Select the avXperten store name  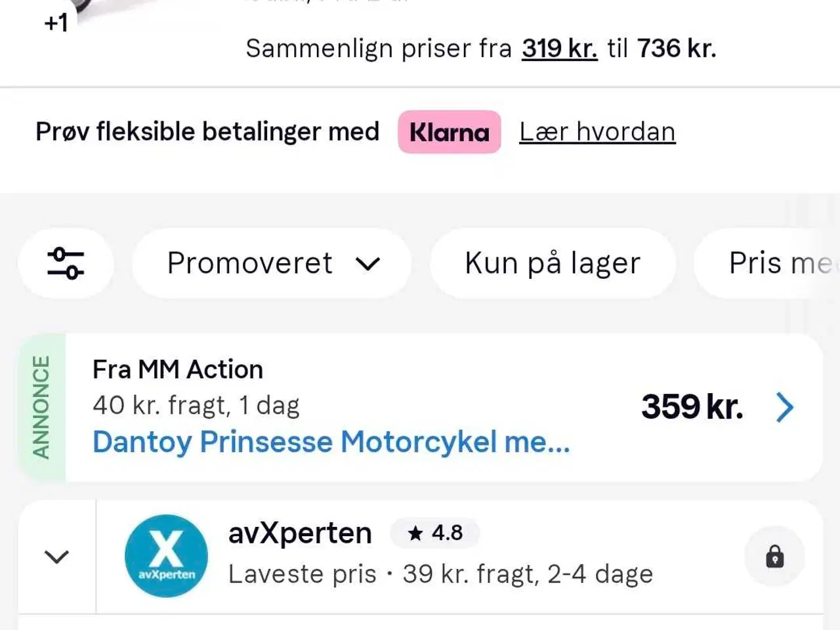coord(300,533)
